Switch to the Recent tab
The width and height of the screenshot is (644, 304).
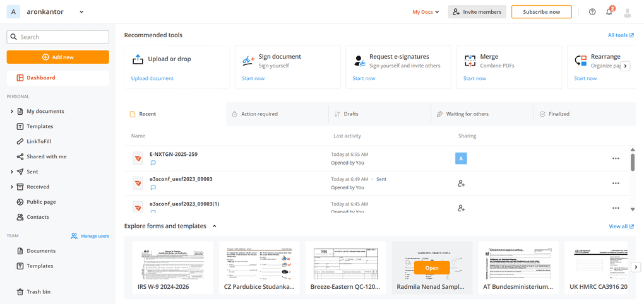click(175, 114)
